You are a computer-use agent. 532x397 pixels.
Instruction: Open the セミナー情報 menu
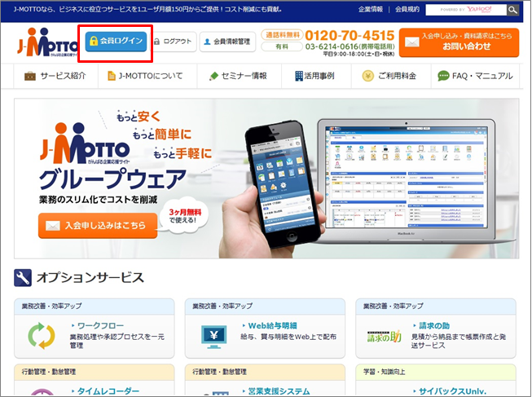[x=240, y=76]
